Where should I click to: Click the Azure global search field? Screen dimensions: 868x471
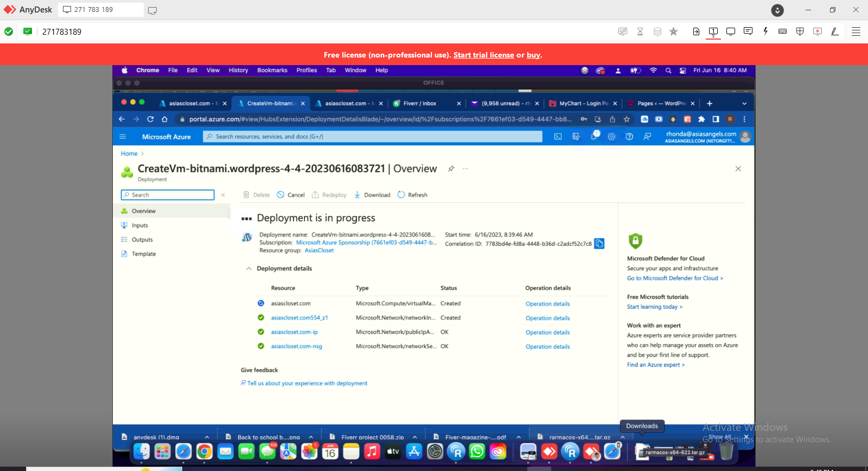coord(373,137)
